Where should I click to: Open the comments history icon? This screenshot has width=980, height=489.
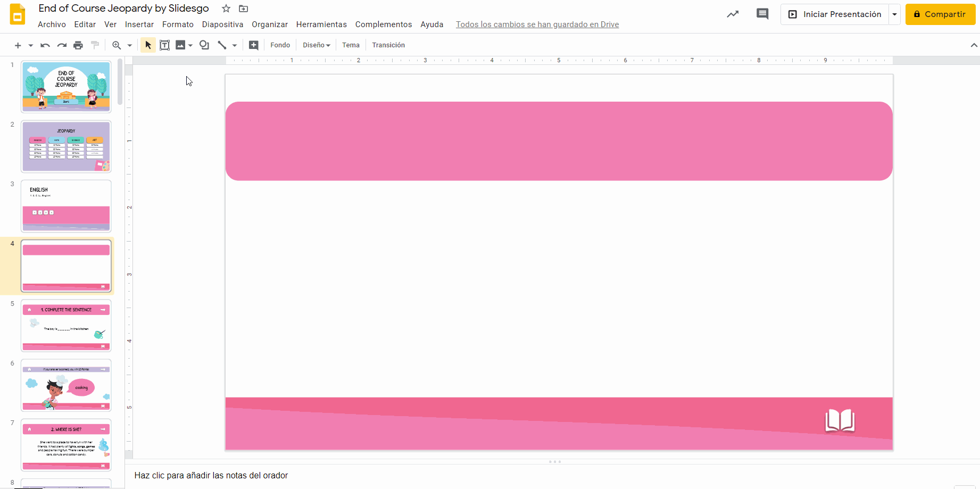[x=762, y=14]
